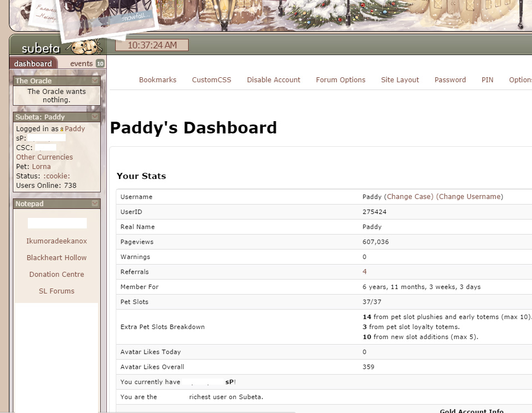This screenshot has width=532, height=413.
Task: Click the small user icon beside Paddy
Action: 62,129
